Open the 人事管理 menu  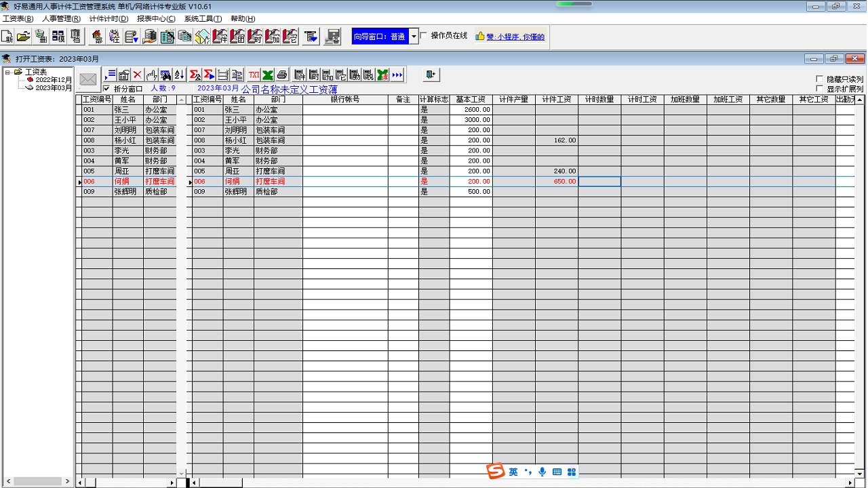pos(61,19)
